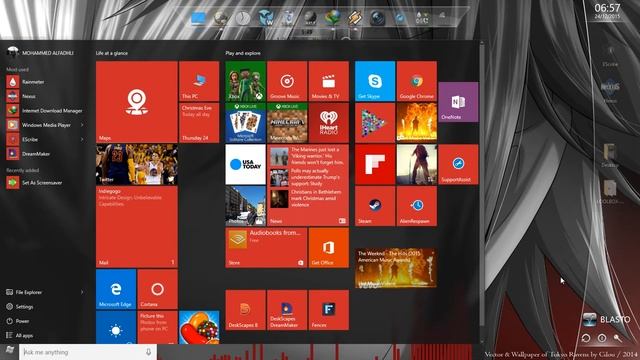
Task: Launch the Get Skype tile
Action: [x=375, y=81]
